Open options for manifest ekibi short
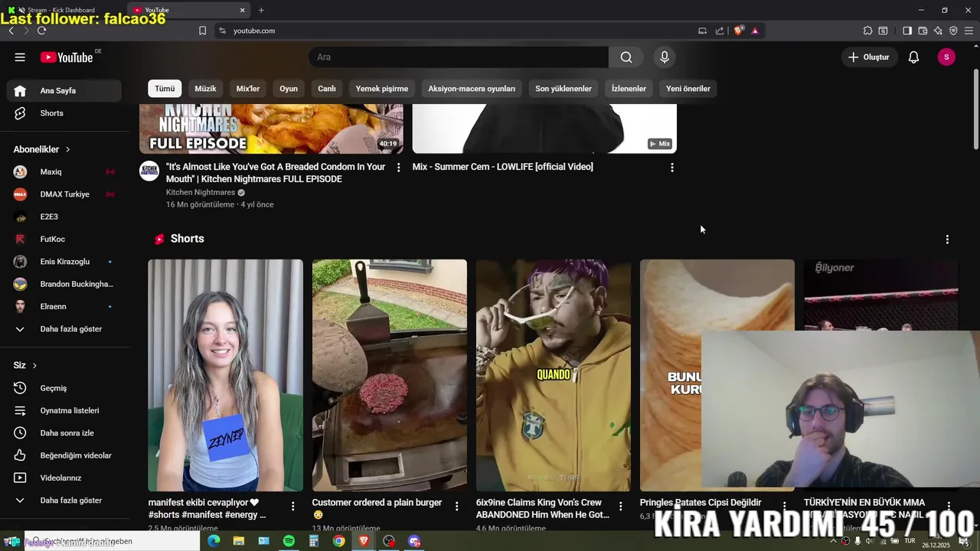This screenshot has width=980, height=551. (292, 506)
